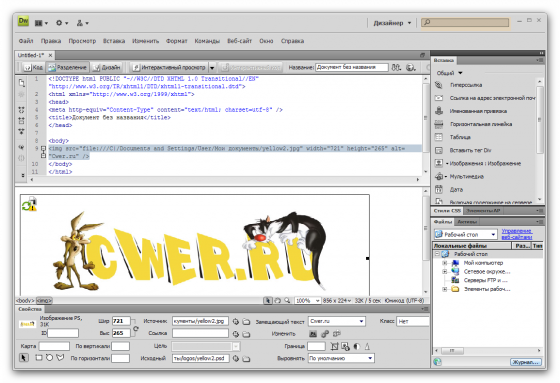Image resolution: width=560 pixels, height=383 pixels.
Task: Click the Dreamweaver Dw logo icon
Action: point(23,21)
